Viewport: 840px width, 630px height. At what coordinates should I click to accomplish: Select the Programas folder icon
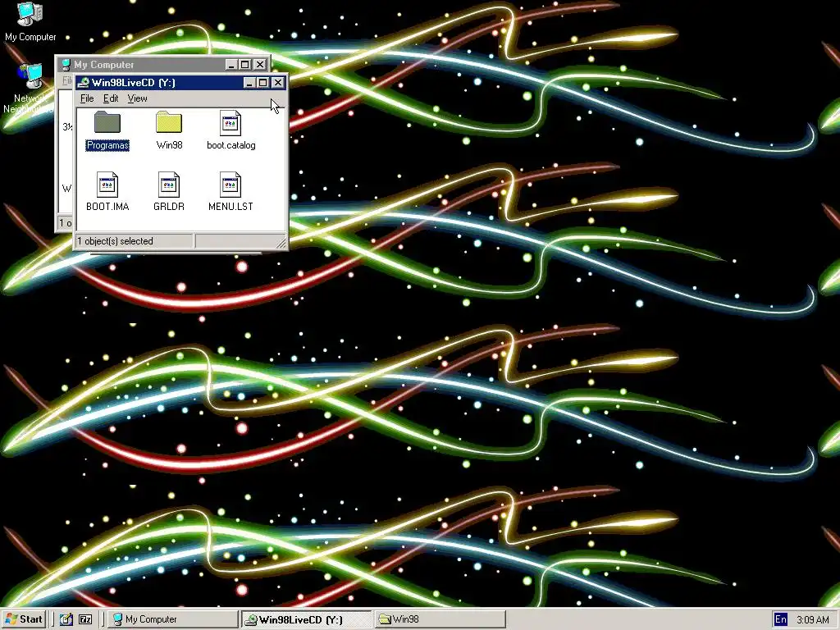click(x=107, y=123)
